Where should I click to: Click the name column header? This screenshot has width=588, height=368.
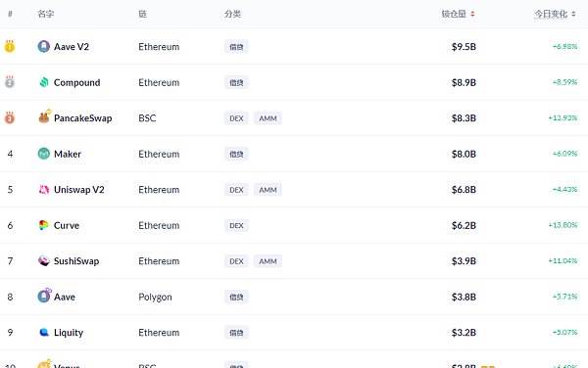46,14
